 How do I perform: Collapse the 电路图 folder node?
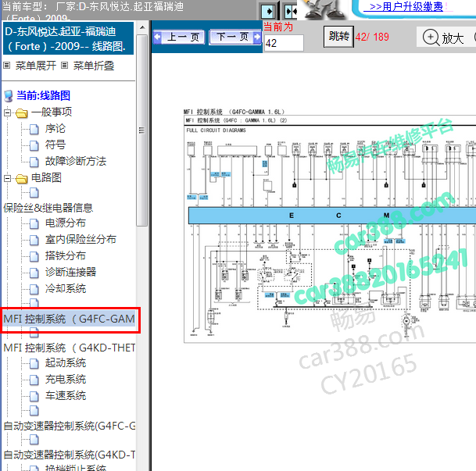(7, 178)
